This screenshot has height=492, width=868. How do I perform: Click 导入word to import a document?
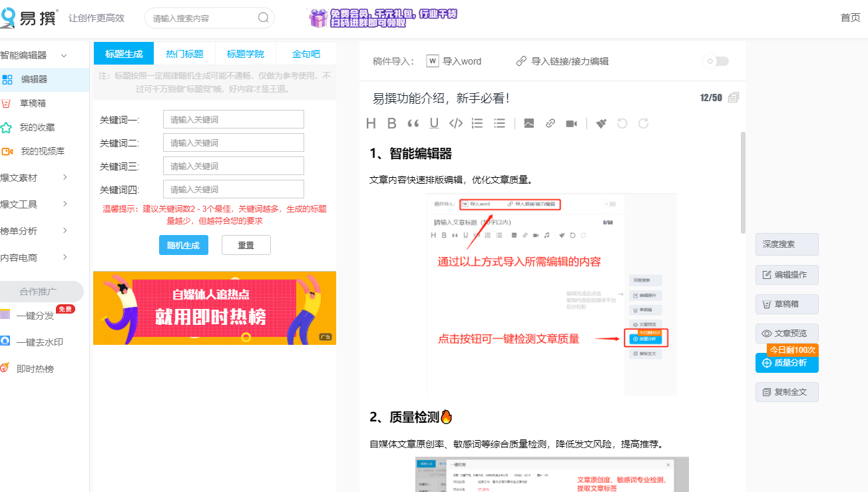[x=454, y=61]
